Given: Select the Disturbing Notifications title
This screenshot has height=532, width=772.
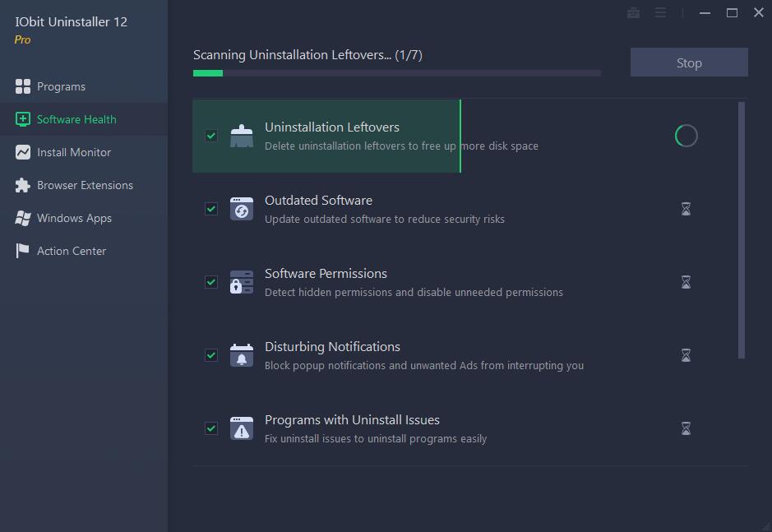Looking at the screenshot, I should click(x=332, y=347).
